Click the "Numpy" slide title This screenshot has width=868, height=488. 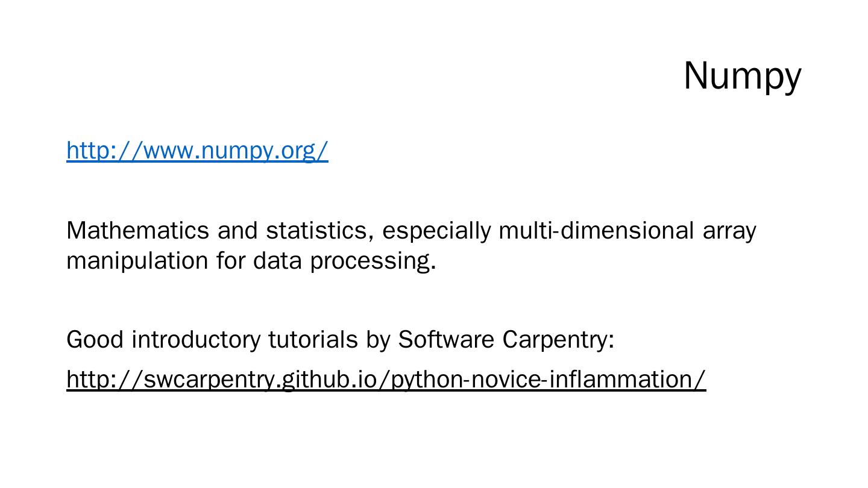742,77
